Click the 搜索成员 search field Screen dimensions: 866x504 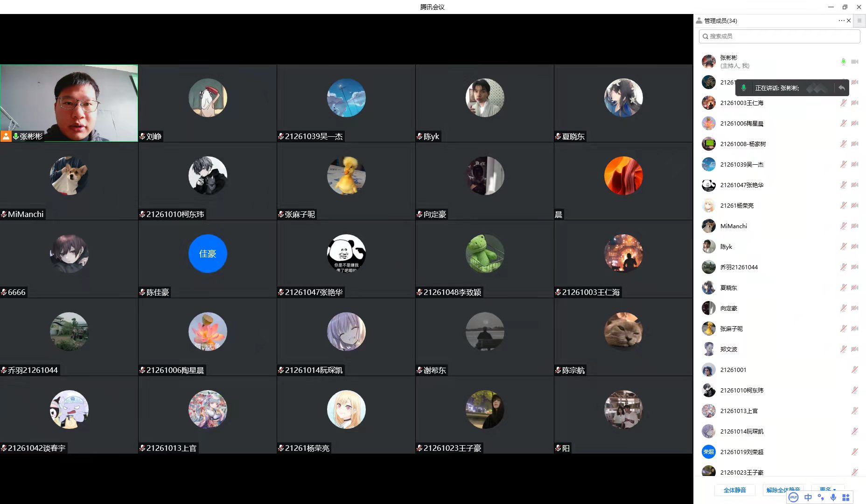pos(779,36)
